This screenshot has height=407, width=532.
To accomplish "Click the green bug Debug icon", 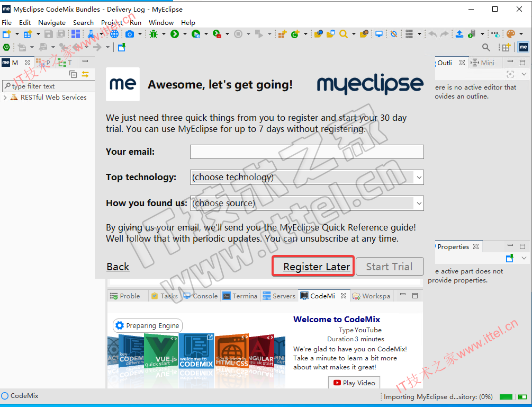I will click(154, 34).
